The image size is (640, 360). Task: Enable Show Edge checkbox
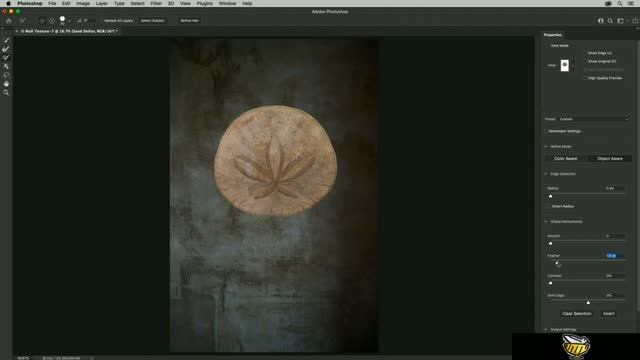coord(585,53)
